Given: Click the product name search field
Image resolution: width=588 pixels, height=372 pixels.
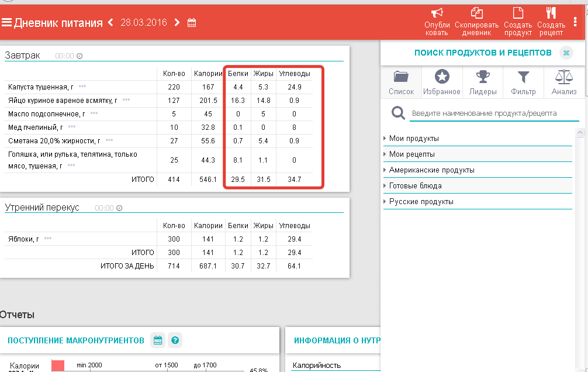Looking at the screenshot, I should pos(494,113).
